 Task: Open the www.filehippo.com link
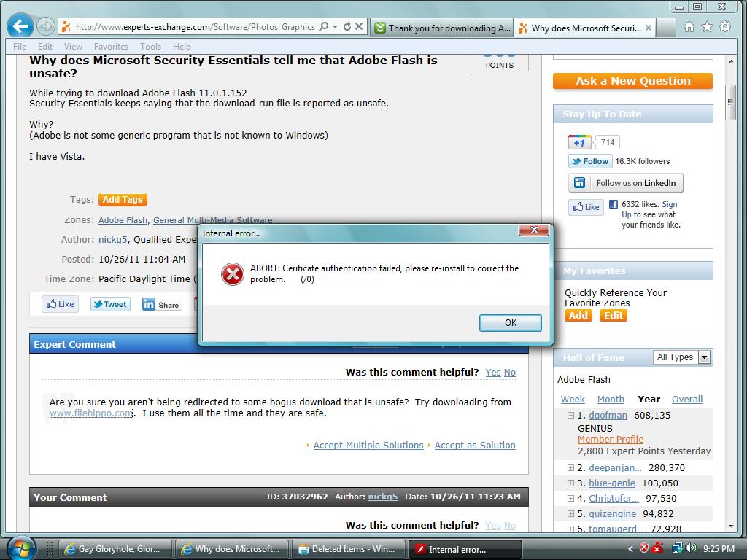91,413
